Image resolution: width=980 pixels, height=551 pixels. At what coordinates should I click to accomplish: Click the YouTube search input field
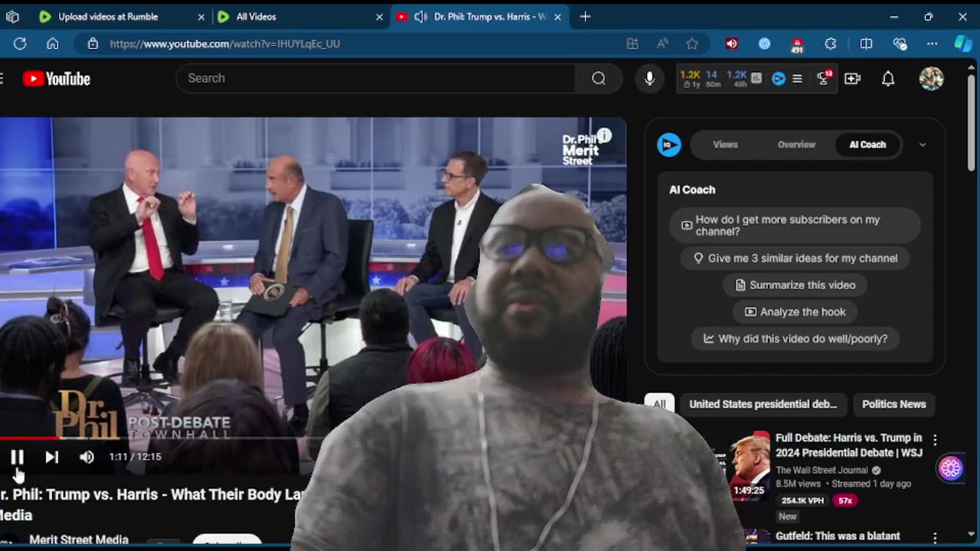pyautogui.click(x=375, y=78)
